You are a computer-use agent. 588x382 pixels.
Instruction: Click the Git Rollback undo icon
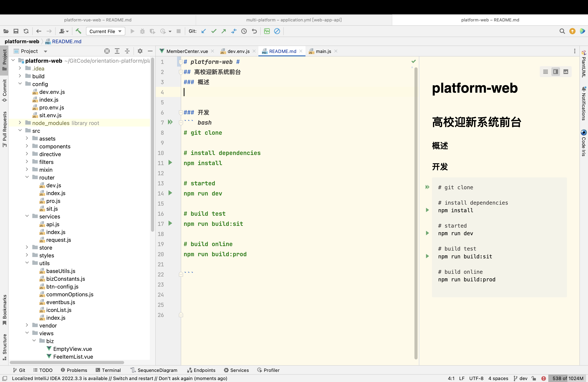[254, 31]
